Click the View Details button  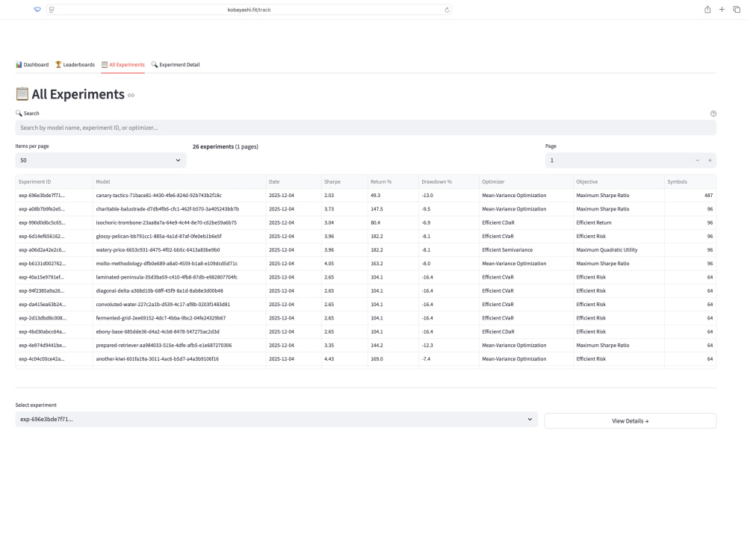[x=630, y=421]
